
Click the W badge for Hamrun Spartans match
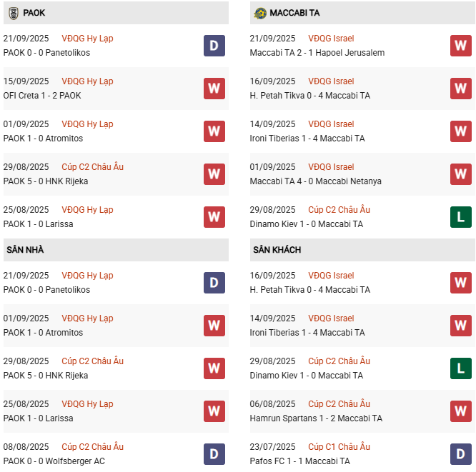[x=460, y=411]
